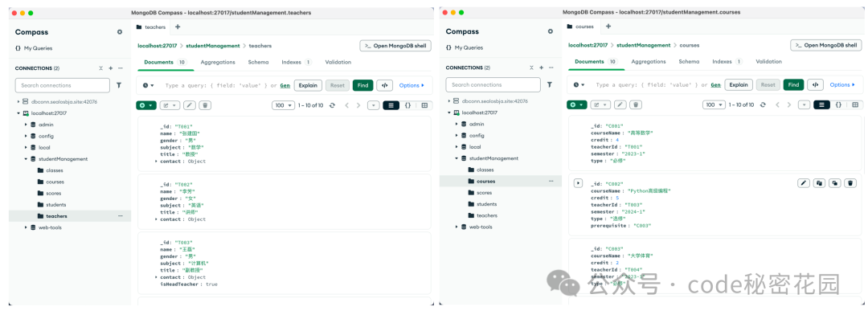Copy document C002 to clipboard

pyautogui.click(x=819, y=182)
